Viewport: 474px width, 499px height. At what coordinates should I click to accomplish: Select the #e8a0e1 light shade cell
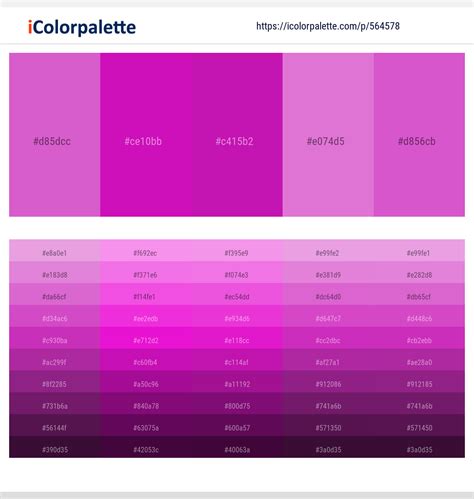coord(55,250)
